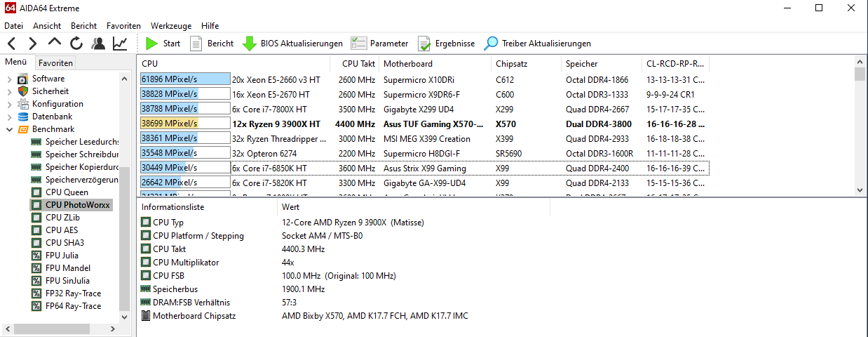Collapse the Benchmark tree node
The width and height of the screenshot is (868, 337).
(x=9, y=129)
